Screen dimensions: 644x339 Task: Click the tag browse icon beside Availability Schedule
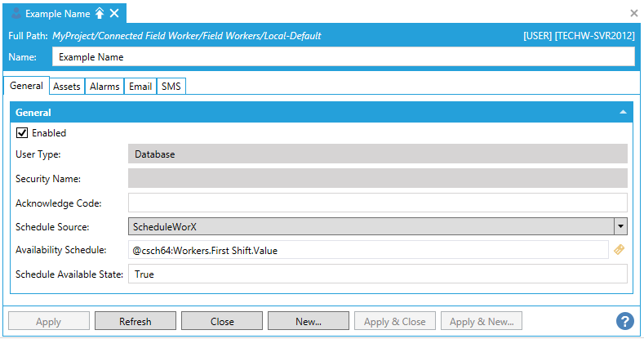point(620,250)
